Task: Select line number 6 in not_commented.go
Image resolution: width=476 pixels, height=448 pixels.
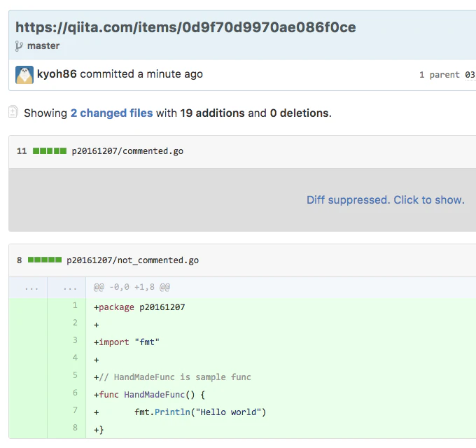Action: (75, 393)
